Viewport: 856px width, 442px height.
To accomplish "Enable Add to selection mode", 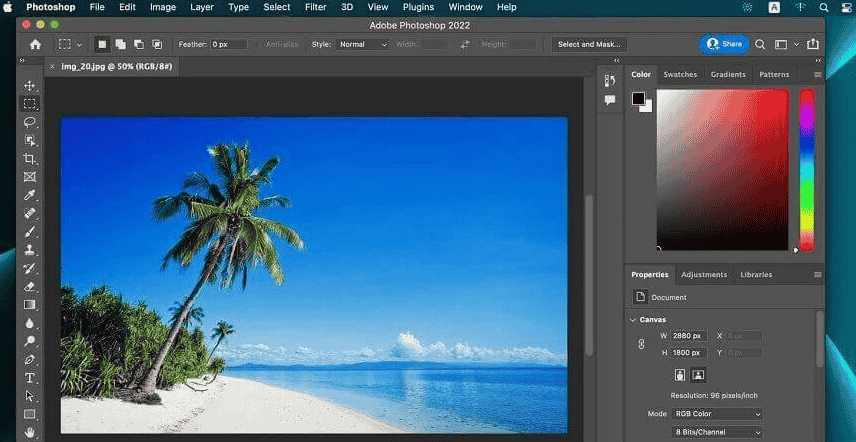I will [x=120, y=44].
